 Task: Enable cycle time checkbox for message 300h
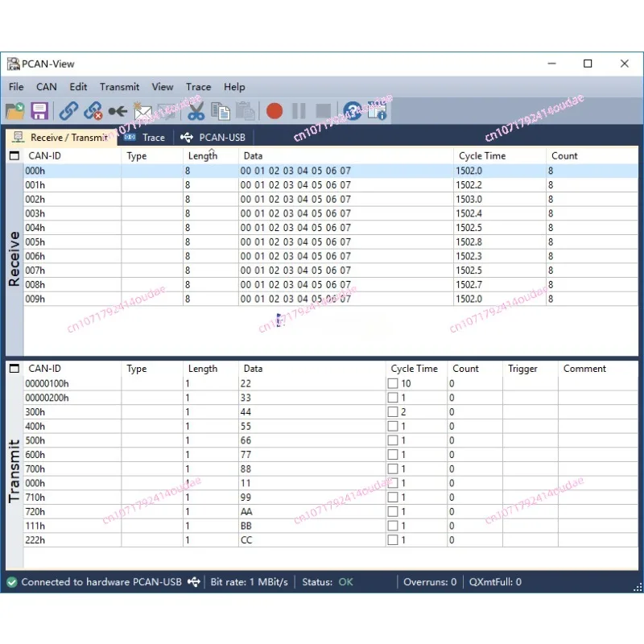pyautogui.click(x=393, y=412)
